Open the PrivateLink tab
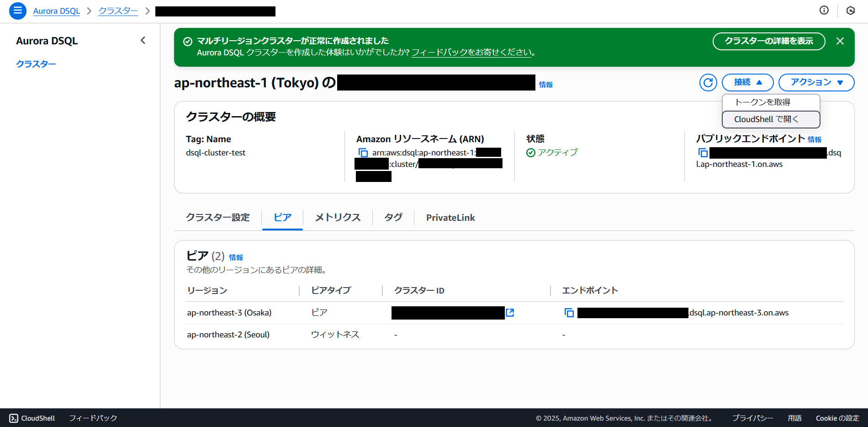This screenshot has height=427, width=868. pyautogui.click(x=450, y=218)
